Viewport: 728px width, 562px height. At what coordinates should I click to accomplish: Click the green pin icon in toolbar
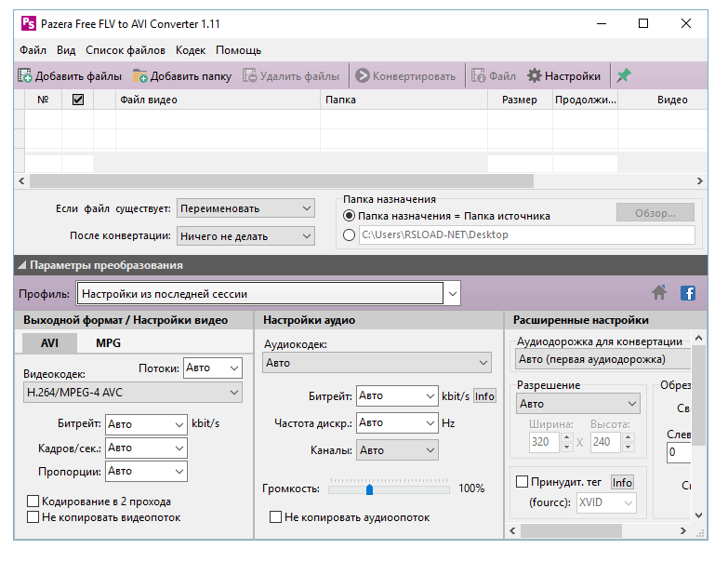point(623,76)
